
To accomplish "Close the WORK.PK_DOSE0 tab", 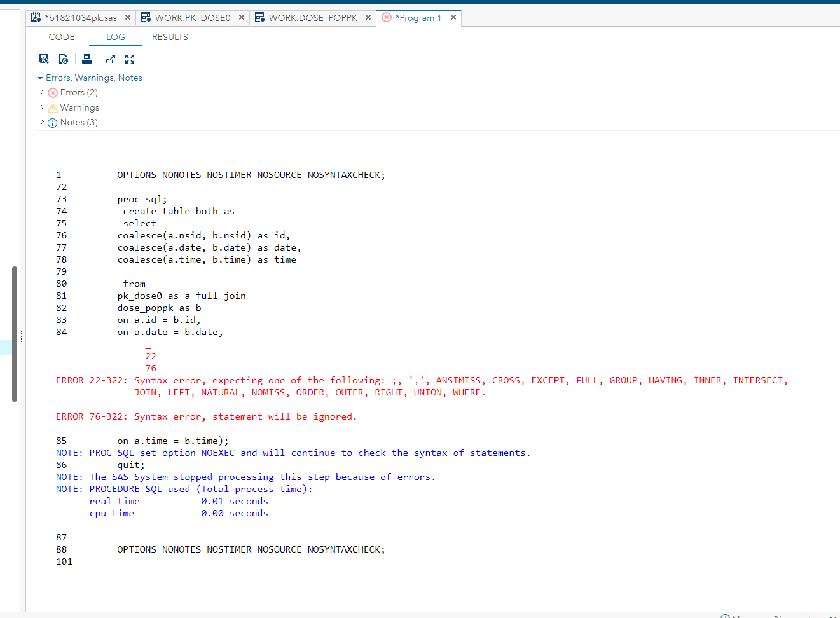I will tap(240, 17).
